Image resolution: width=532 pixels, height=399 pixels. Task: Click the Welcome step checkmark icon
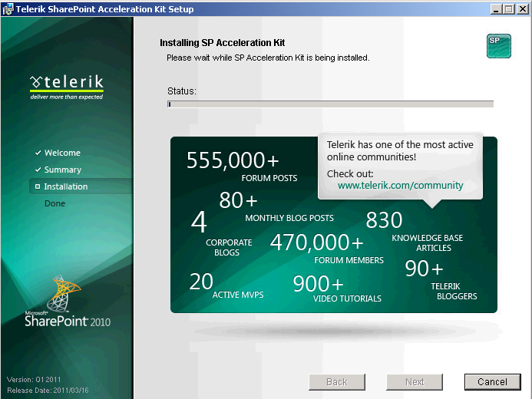pyautogui.click(x=38, y=153)
